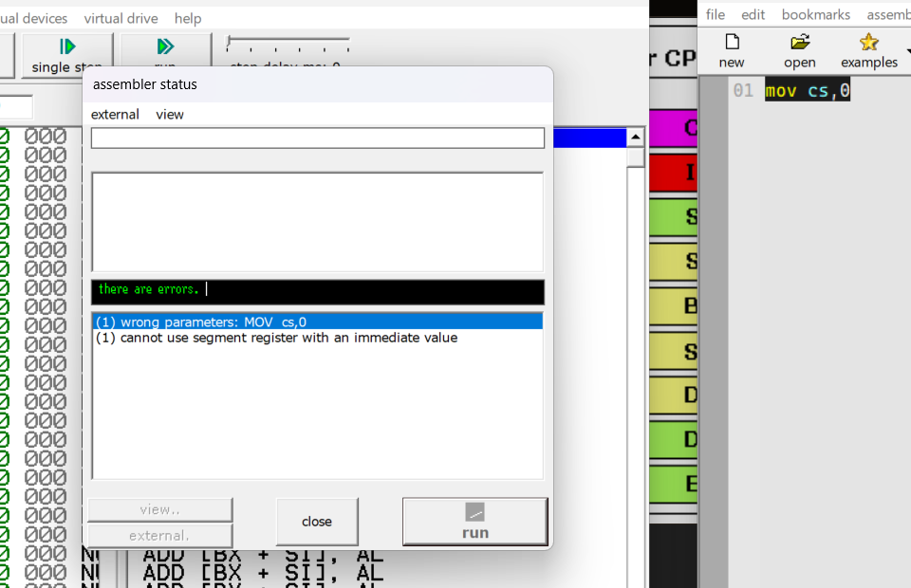Click line number 01 in editor gutter
911x588 pixels.
[x=743, y=90]
